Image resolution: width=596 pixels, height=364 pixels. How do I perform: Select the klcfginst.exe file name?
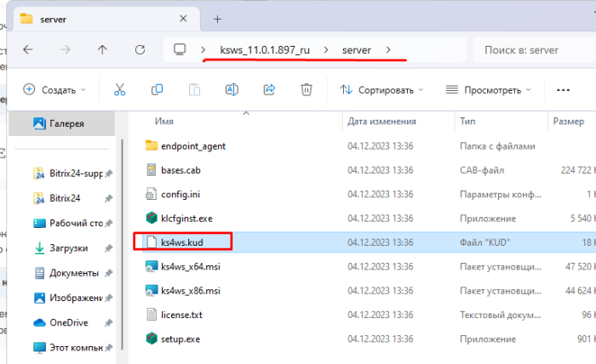[x=186, y=219]
